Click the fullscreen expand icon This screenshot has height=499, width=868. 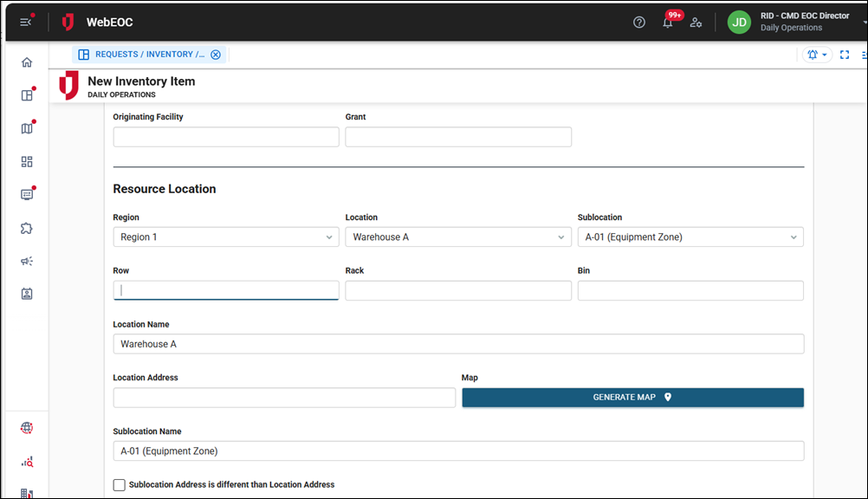point(845,55)
